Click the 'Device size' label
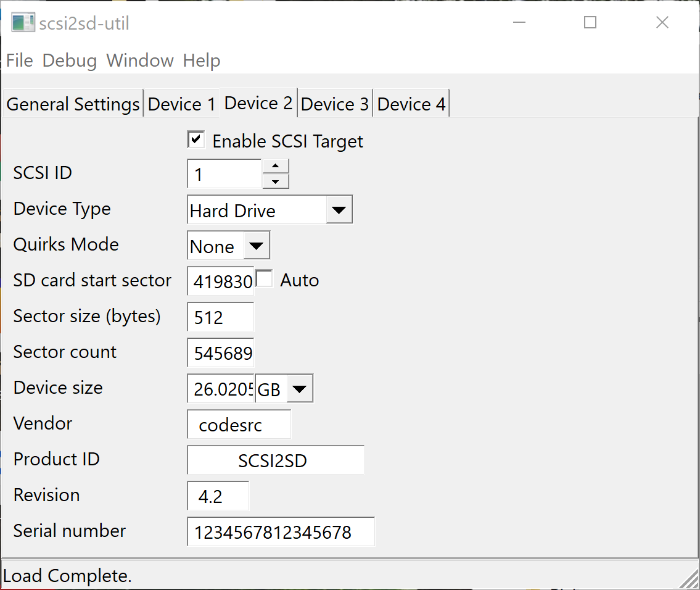This screenshot has width=700, height=590. (58, 388)
